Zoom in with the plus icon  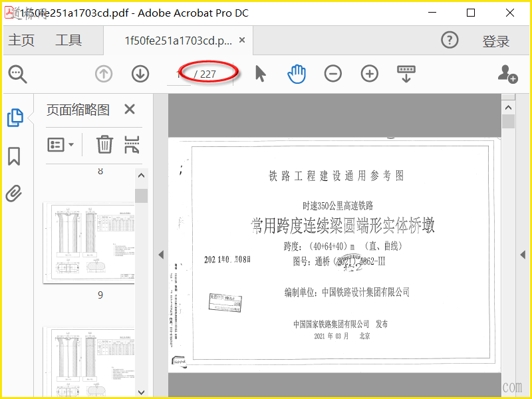point(370,74)
